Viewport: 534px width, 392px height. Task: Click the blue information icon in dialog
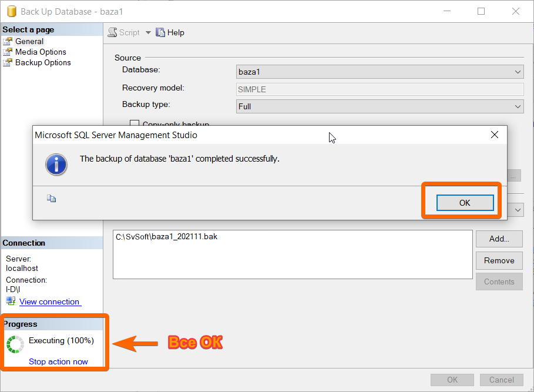pos(56,165)
